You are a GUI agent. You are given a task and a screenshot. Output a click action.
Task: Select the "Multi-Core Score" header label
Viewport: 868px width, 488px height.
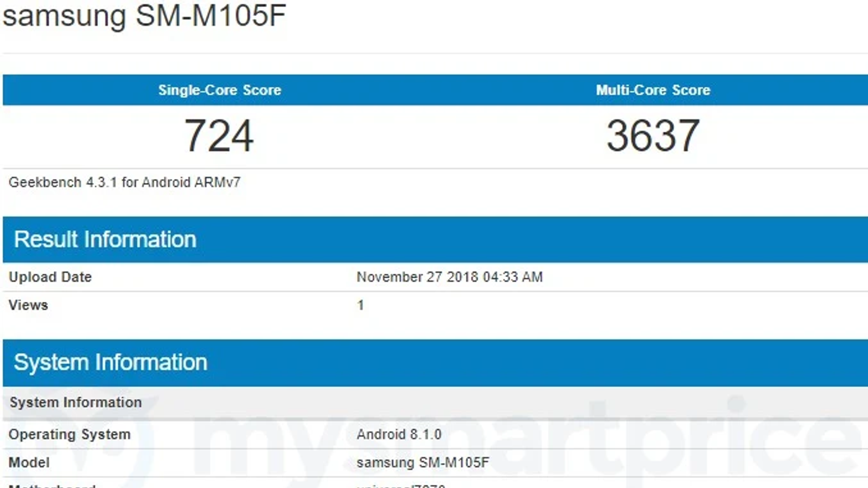[653, 90]
